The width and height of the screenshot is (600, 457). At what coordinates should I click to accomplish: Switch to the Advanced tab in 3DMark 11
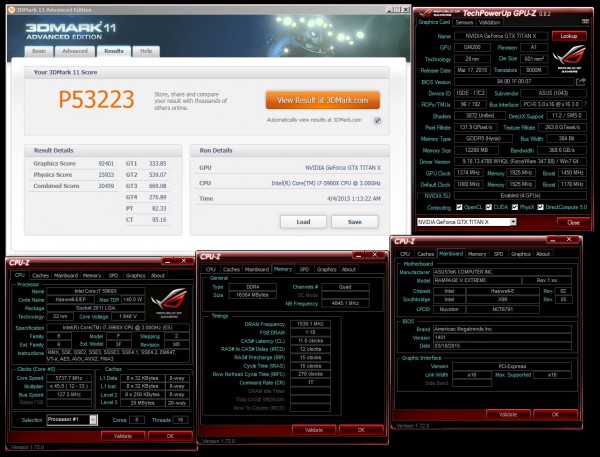click(x=75, y=51)
